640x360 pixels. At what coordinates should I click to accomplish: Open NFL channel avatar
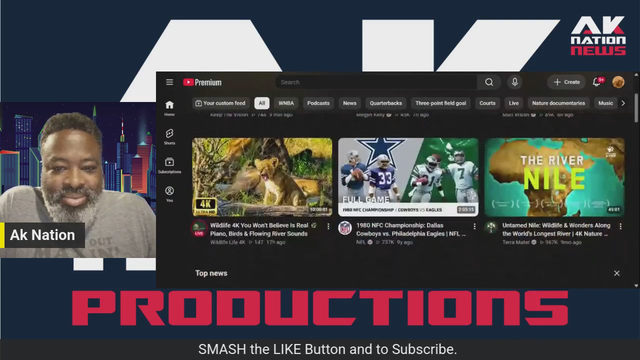click(345, 228)
